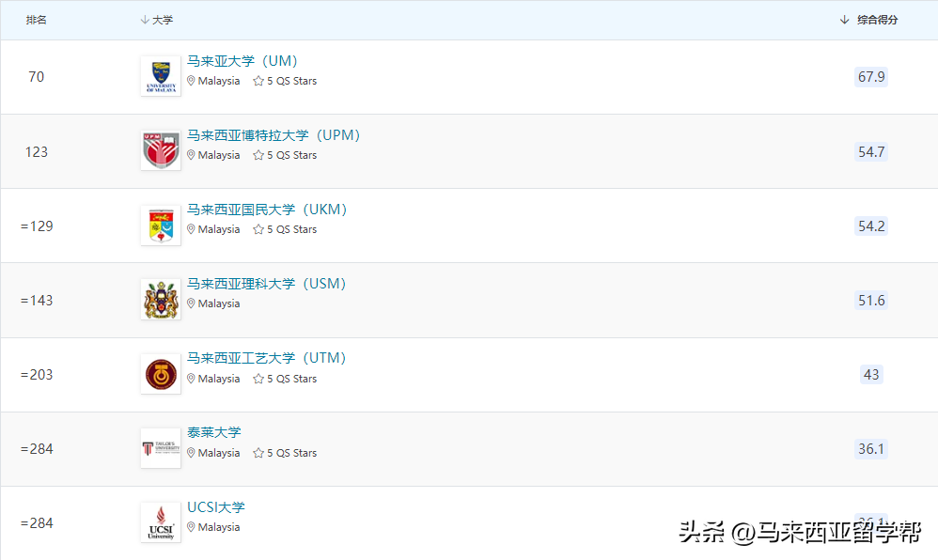Click score badge 67.9
938x560 pixels.
coord(871,77)
